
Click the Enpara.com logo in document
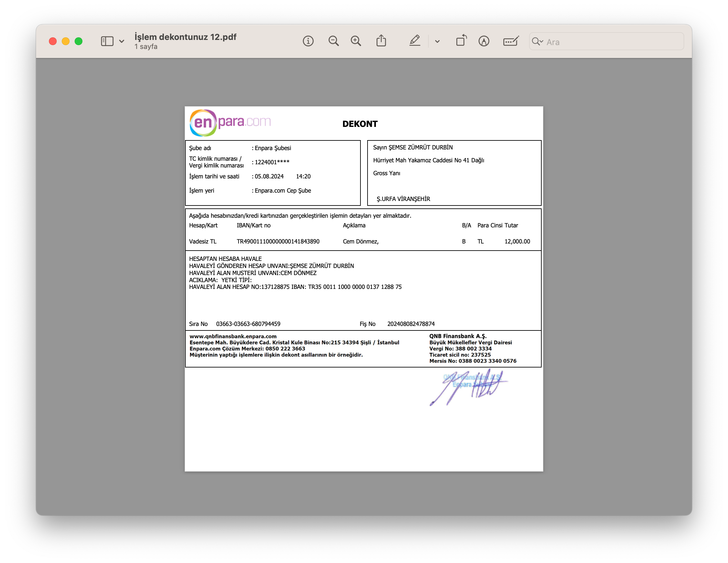click(230, 122)
